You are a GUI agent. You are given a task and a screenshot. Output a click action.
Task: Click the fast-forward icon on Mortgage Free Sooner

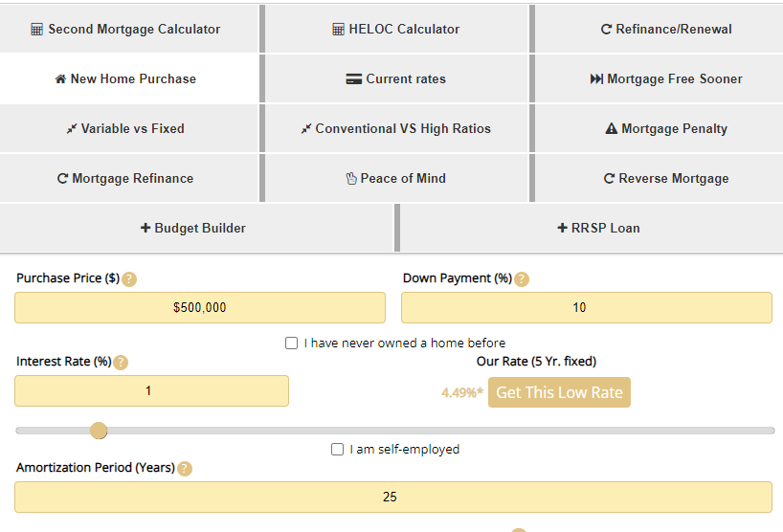596,78
